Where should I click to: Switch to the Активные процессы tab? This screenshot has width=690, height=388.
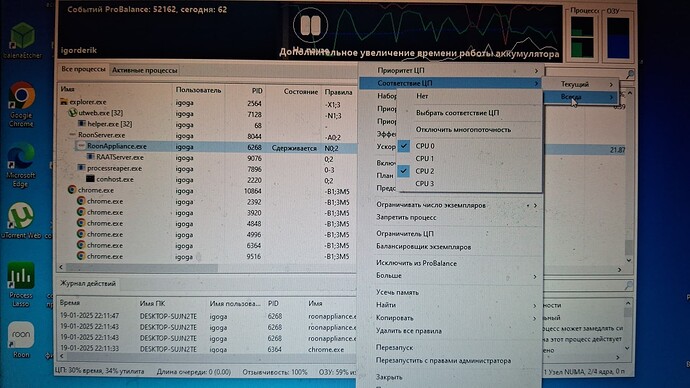[144, 70]
